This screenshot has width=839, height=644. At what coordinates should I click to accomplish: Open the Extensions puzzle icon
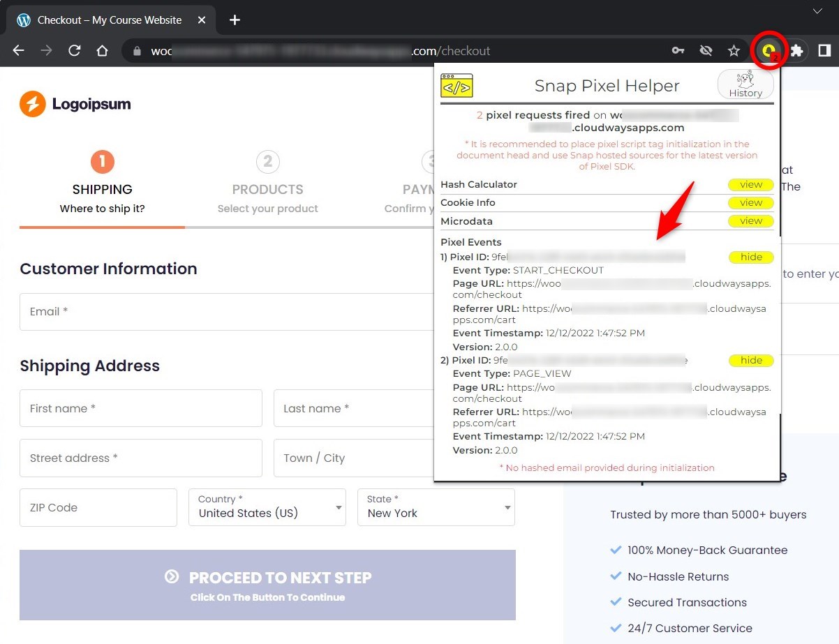click(796, 51)
